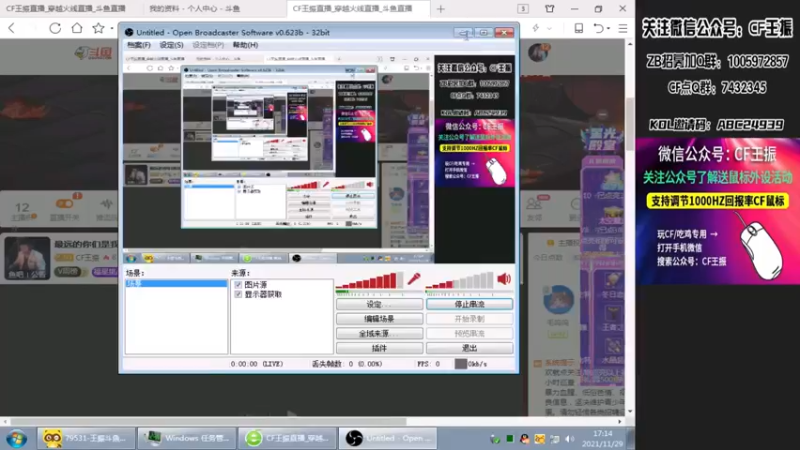Click the undo closed-tab arrow icon
The width and height of the screenshot is (800, 450).
[x=599, y=28]
